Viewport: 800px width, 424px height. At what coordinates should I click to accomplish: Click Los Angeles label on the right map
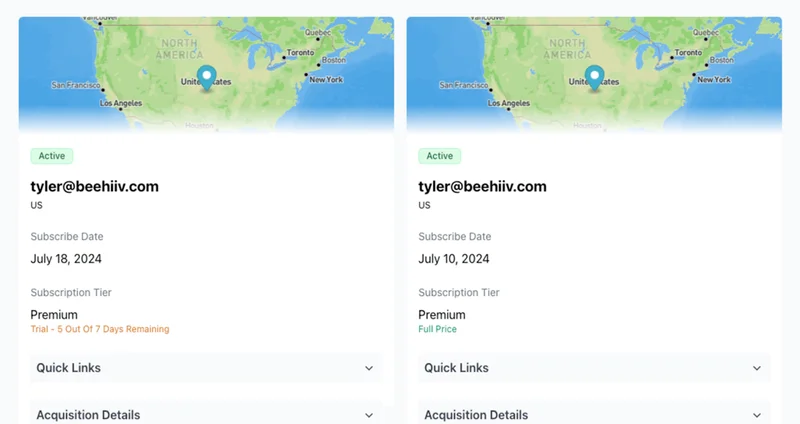(508, 103)
